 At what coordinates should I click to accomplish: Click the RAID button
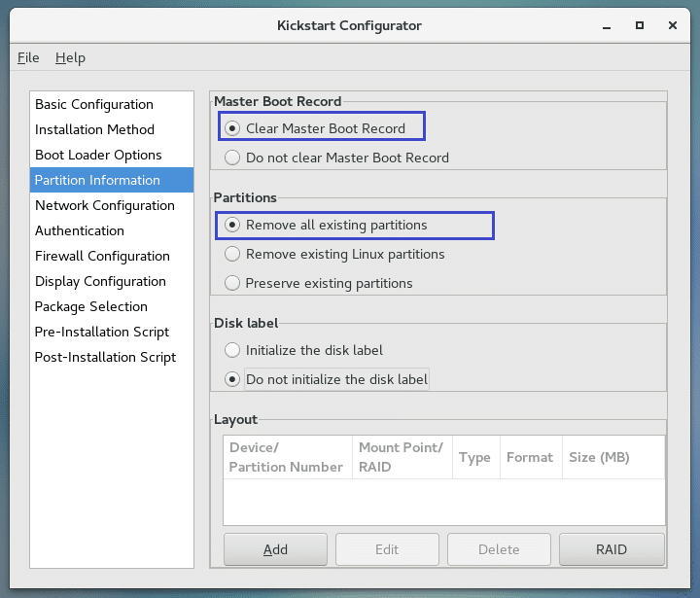point(612,549)
